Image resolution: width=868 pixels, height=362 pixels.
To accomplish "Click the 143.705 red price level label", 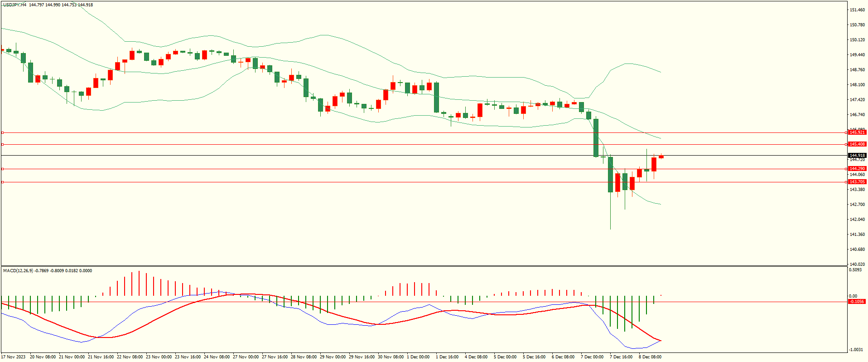I will 857,182.
